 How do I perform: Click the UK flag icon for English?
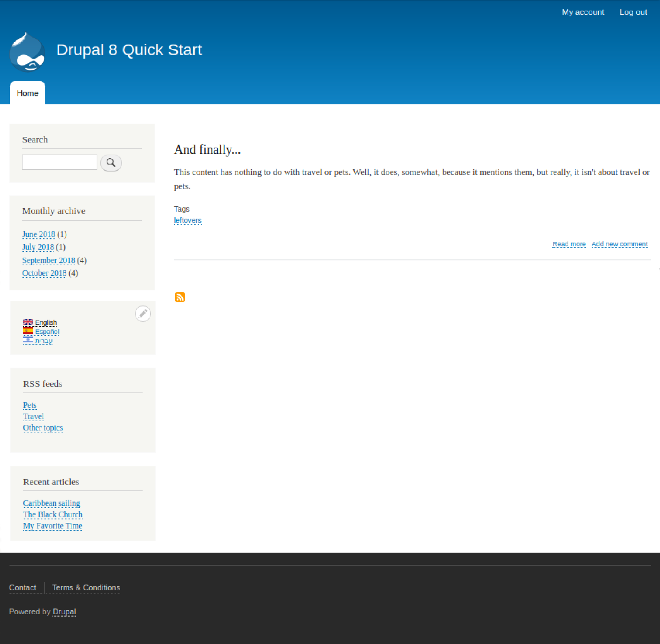[x=28, y=322]
